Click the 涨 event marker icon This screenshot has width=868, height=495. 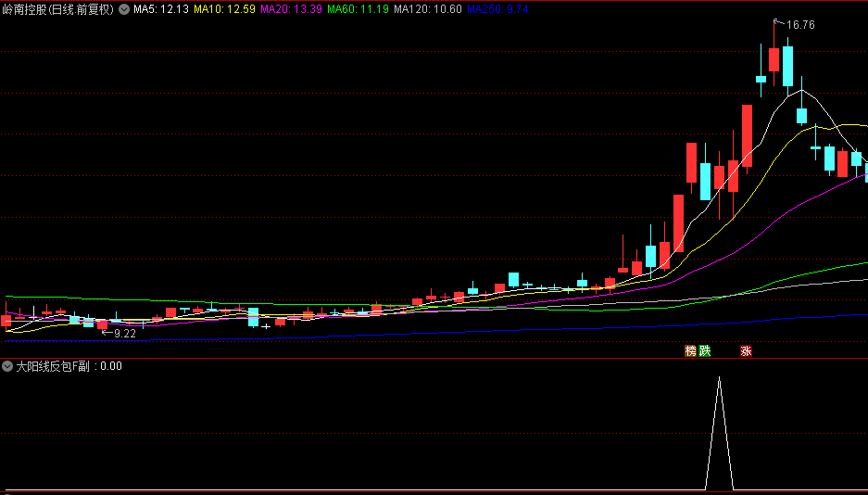747,350
